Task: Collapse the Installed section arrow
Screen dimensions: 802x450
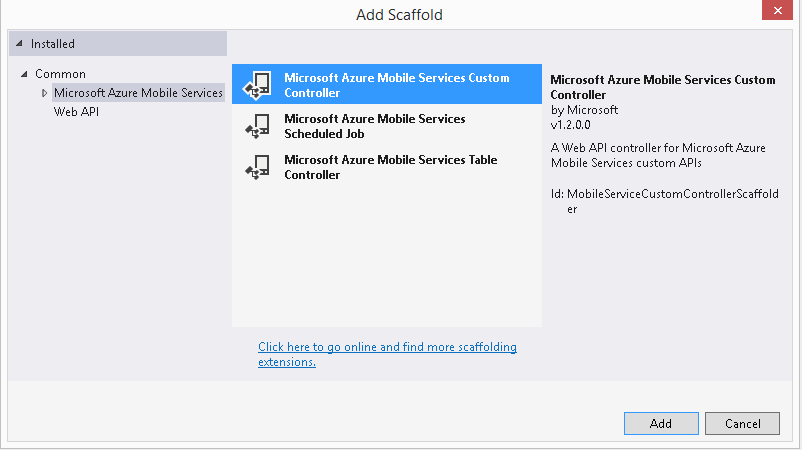Action: 19,43
